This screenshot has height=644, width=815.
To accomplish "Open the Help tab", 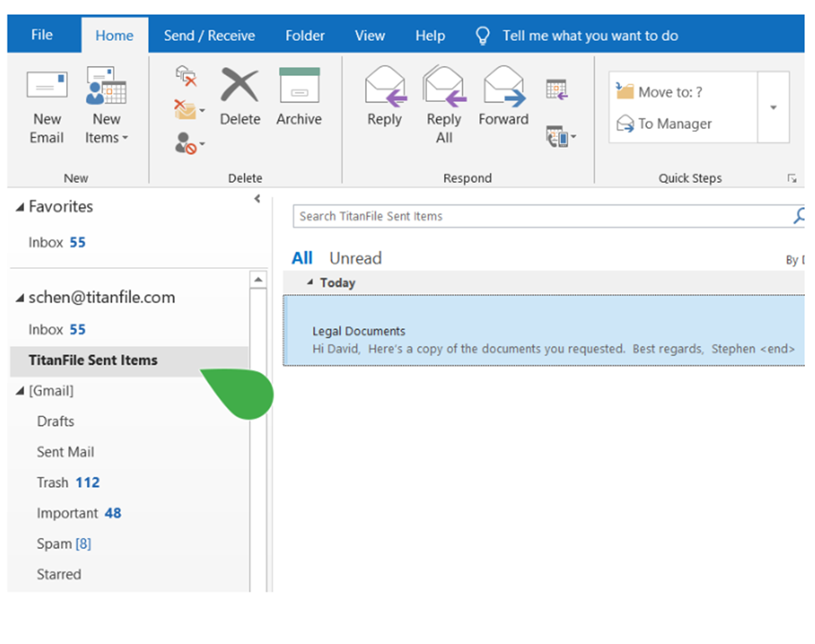I will (430, 35).
